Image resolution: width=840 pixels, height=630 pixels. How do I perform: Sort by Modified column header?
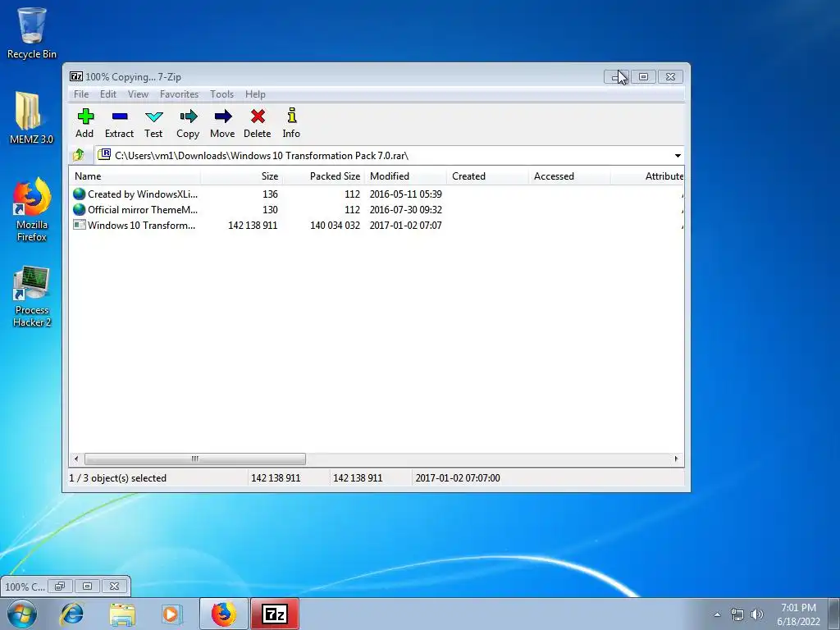[x=405, y=176]
